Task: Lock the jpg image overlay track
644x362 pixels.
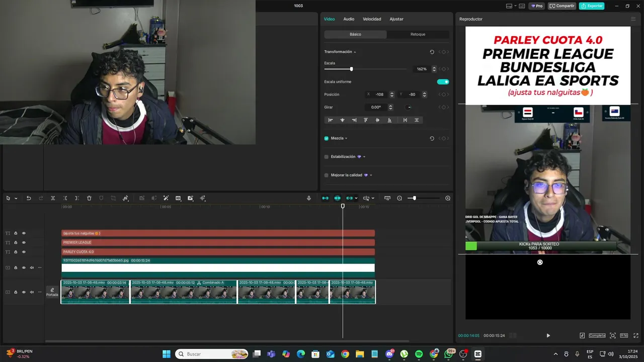Action: click(16, 267)
